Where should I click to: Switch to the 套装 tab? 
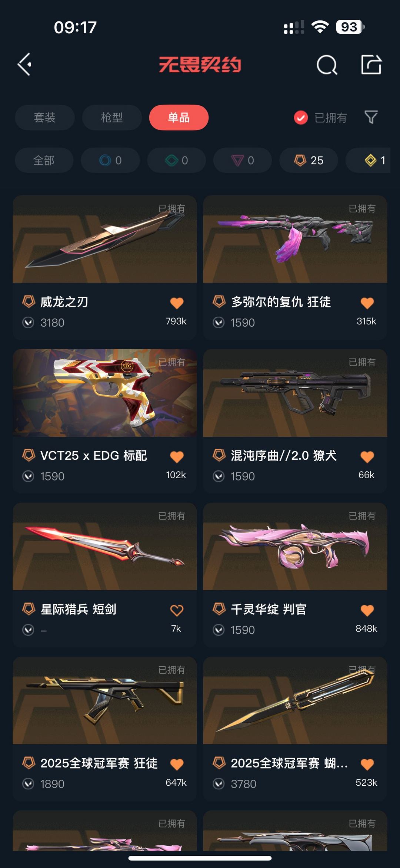point(45,118)
